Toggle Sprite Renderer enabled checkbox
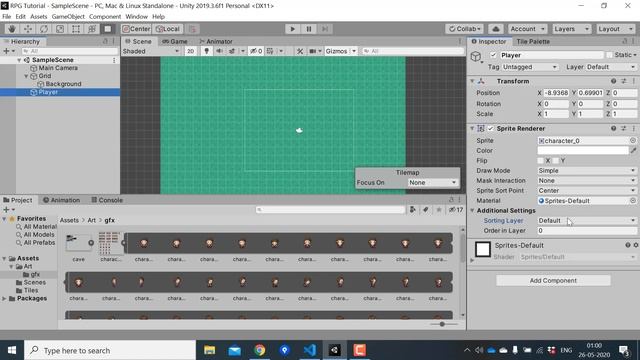This screenshot has height=360, width=640. pos(491,129)
